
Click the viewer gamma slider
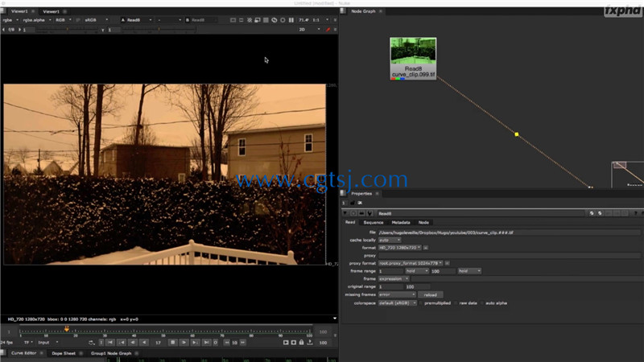(x=159, y=30)
